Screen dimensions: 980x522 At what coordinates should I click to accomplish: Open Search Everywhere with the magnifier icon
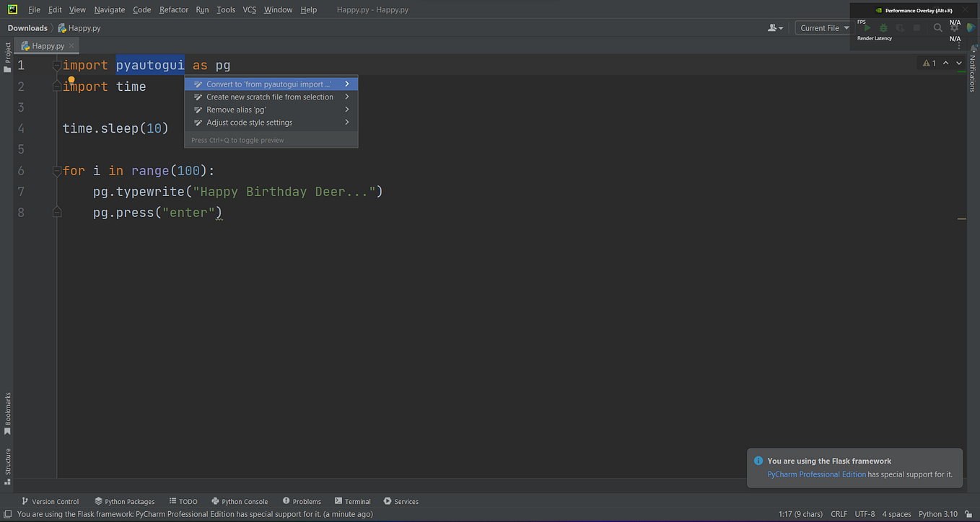tap(938, 28)
